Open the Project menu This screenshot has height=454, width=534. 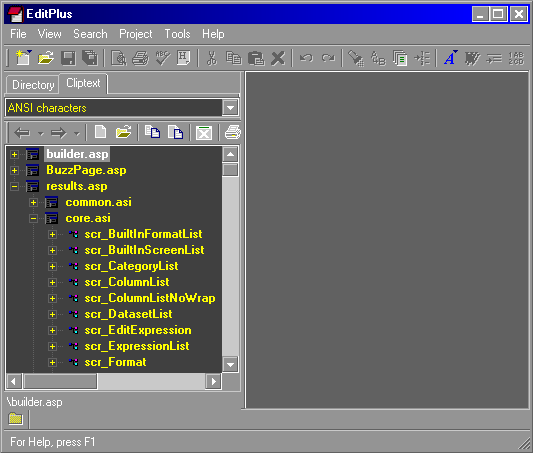tap(136, 34)
